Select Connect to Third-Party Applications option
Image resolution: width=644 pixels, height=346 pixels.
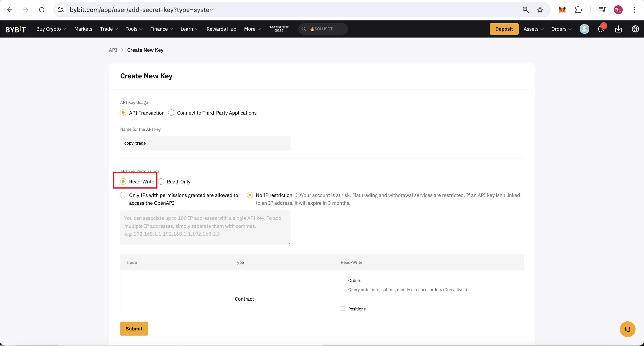pos(171,113)
